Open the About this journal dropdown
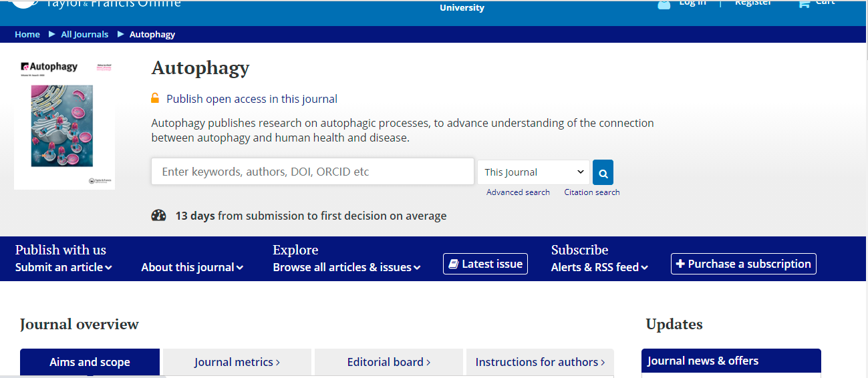The image size is (868, 378). point(192,267)
